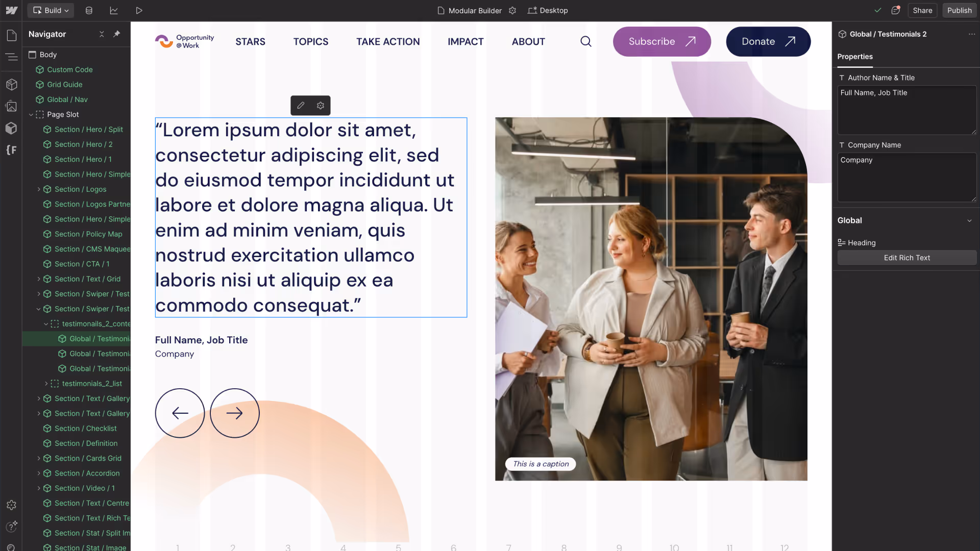The height and width of the screenshot is (551, 980).
Task: Click the Company Name text field
Action: (x=906, y=178)
